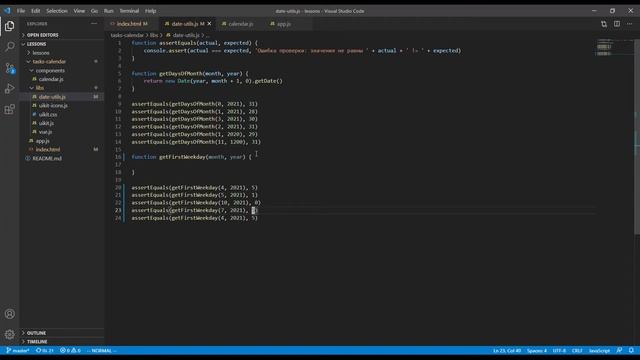Change file encoding via UTF-8 status item

559,351
